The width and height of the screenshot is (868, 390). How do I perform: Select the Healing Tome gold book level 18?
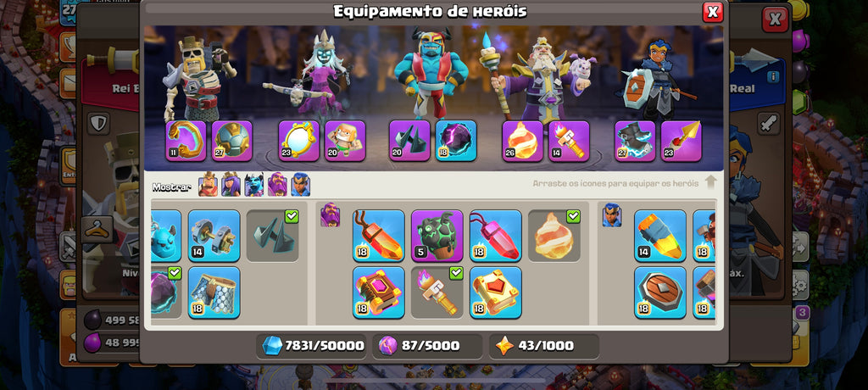pyautogui.click(x=495, y=292)
